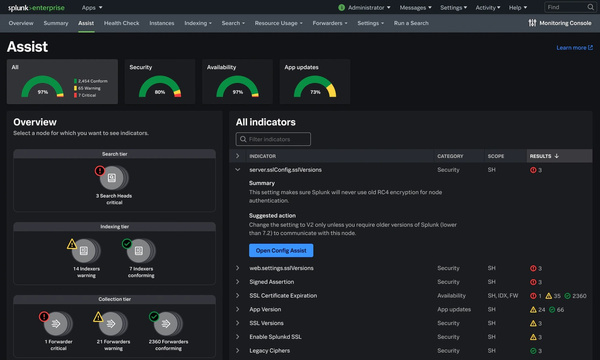
Task: Open the Messages dropdown
Action: click(x=416, y=7)
